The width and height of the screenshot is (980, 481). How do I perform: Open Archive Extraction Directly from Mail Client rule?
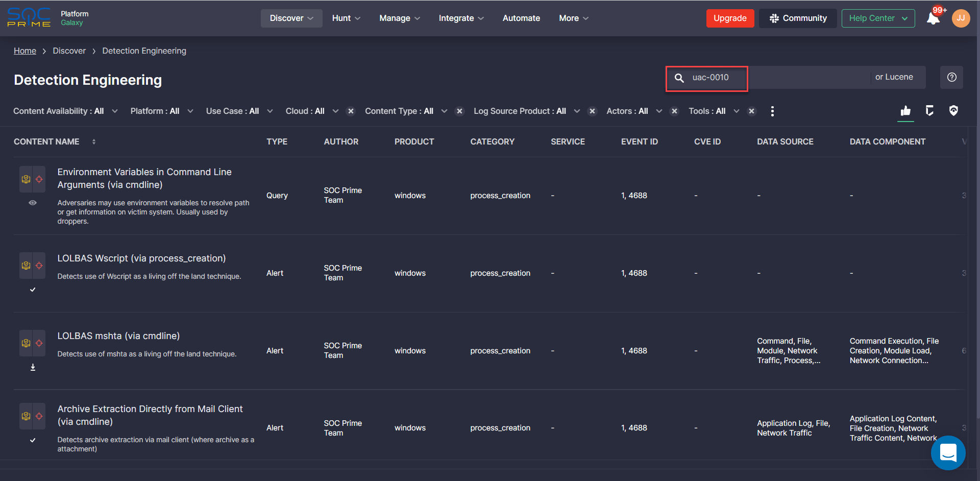[x=150, y=415]
